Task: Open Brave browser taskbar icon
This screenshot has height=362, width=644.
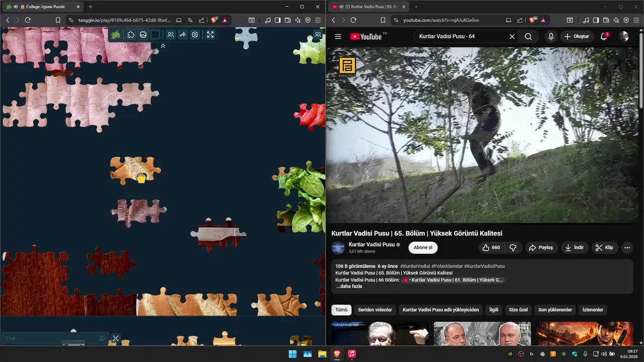Action: pyautogui.click(x=337, y=354)
